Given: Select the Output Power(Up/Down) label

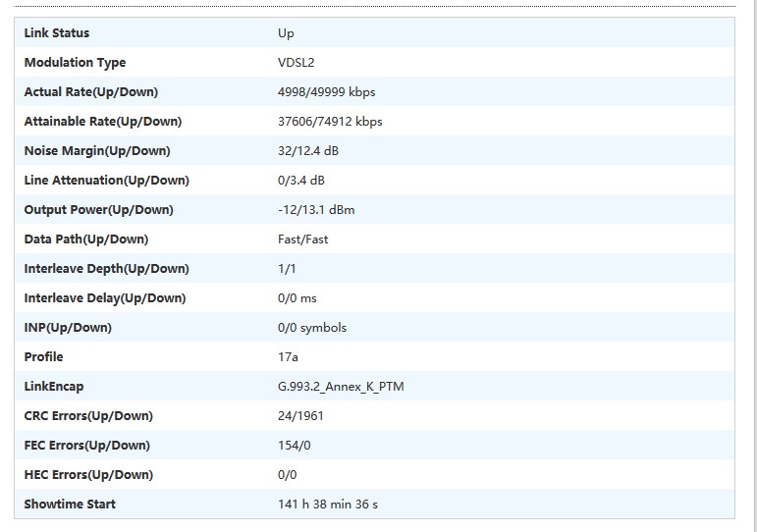Looking at the screenshot, I should [98, 209].
